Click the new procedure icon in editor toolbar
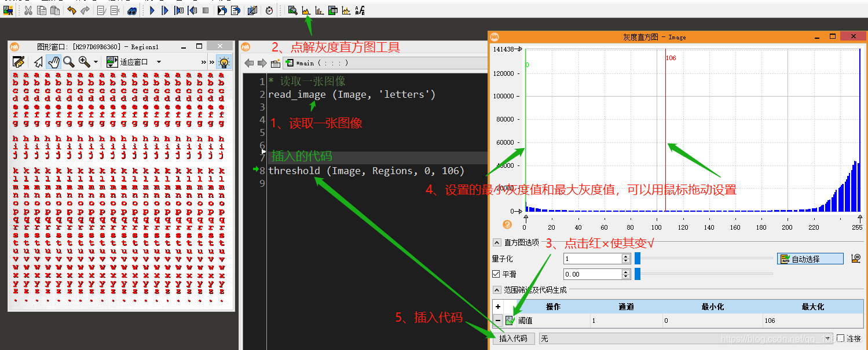Image resolution: width=868 pixels, height=350 pixels. [x=276, y=63]
